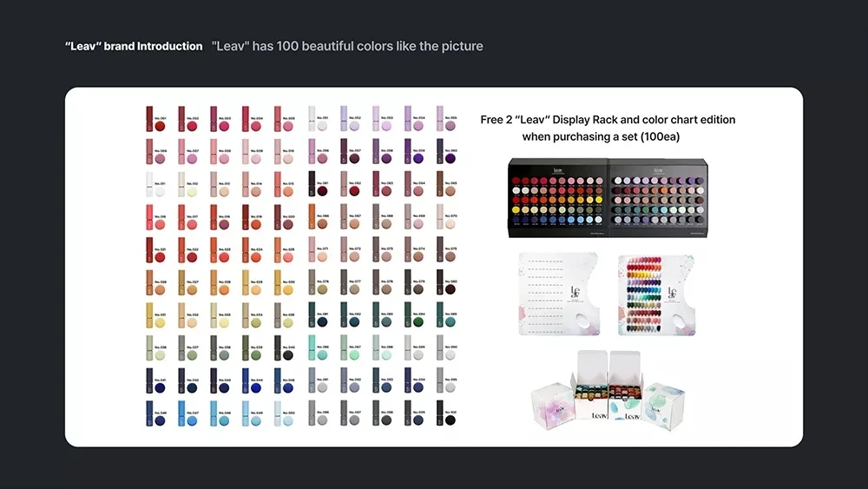Select the No.059 vivid purple swatch
The width and height of the screenshot is (868, 489).
click(418, 159)
